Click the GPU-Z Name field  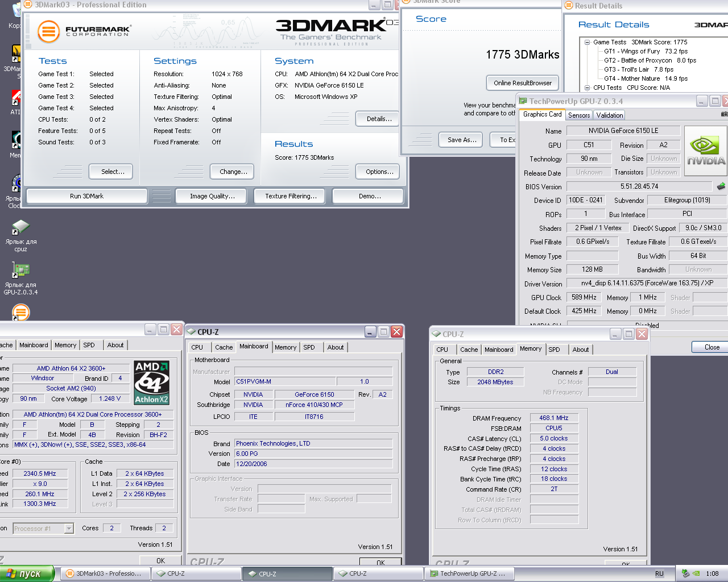tap(623, 131)
